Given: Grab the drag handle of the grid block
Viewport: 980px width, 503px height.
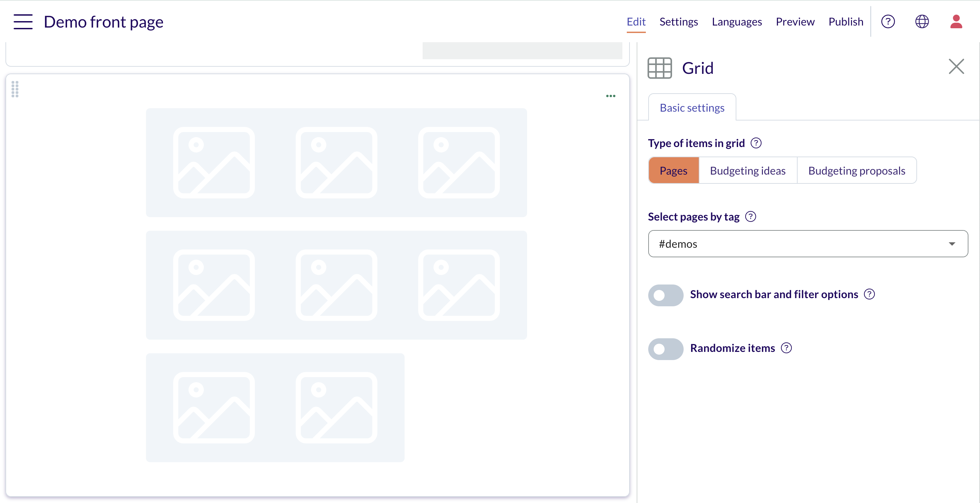Looking at the screenshot, I should click(x=15, y=89).
